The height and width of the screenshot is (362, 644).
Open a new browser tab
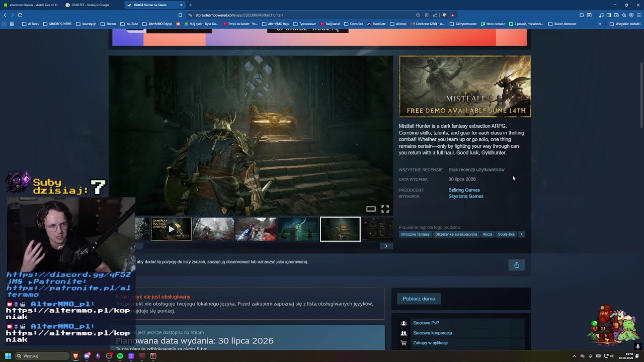coord(191,5)
